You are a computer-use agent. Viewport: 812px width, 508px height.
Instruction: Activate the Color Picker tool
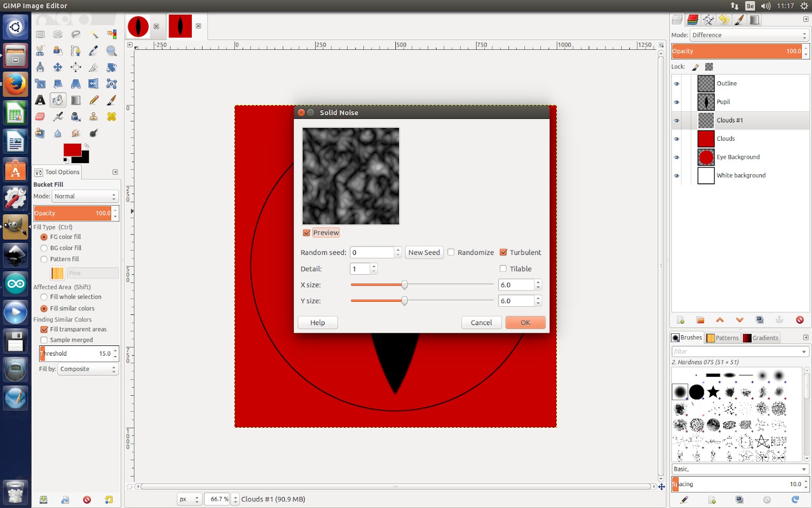[93, 51]
